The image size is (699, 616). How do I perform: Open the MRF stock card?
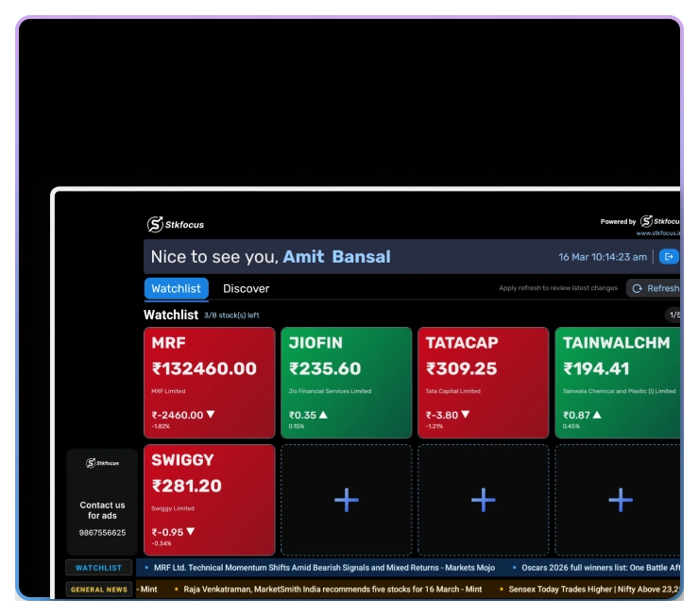coord(210,383)
